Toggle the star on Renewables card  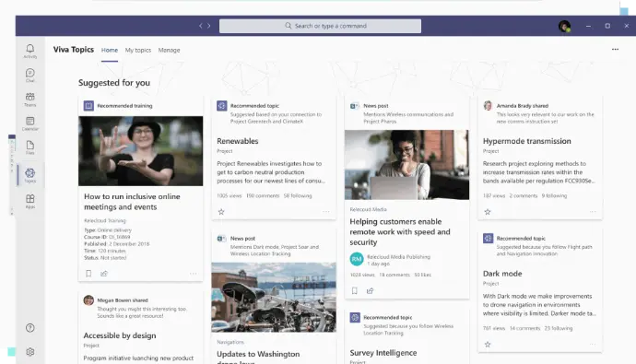coord(221,212)
